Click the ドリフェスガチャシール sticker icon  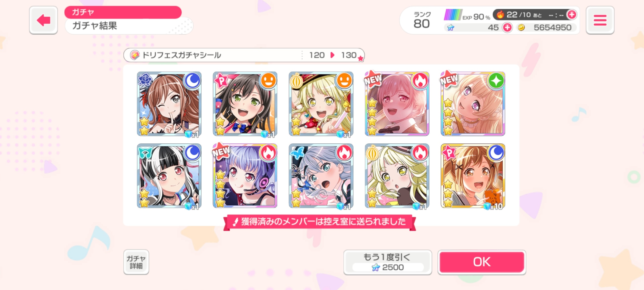pos(134,55)
